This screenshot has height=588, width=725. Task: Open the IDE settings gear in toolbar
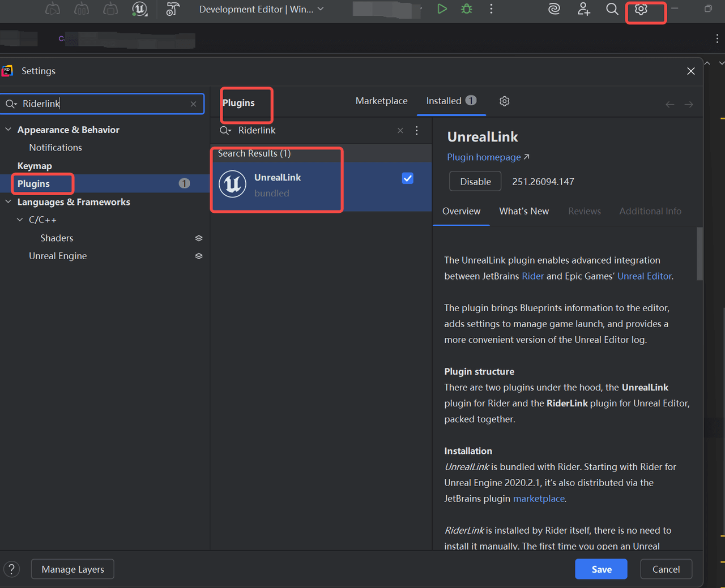pos(641,9)
